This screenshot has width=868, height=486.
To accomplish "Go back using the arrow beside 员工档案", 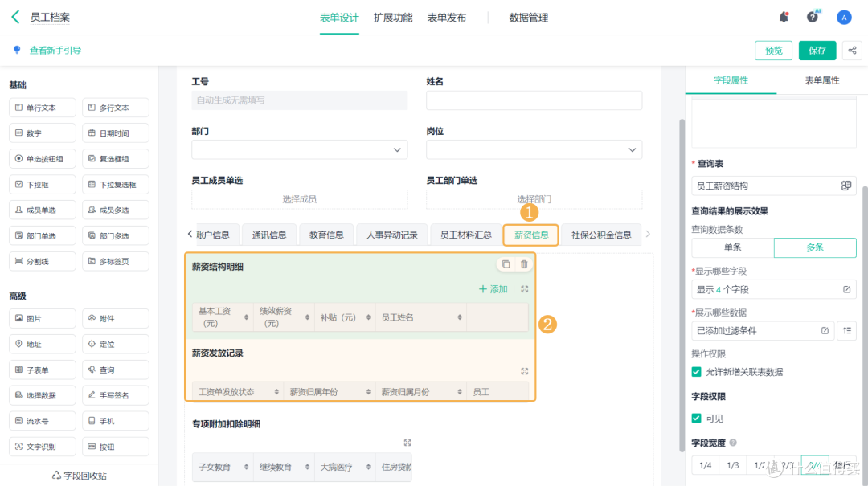I will (x=15, y=17).
